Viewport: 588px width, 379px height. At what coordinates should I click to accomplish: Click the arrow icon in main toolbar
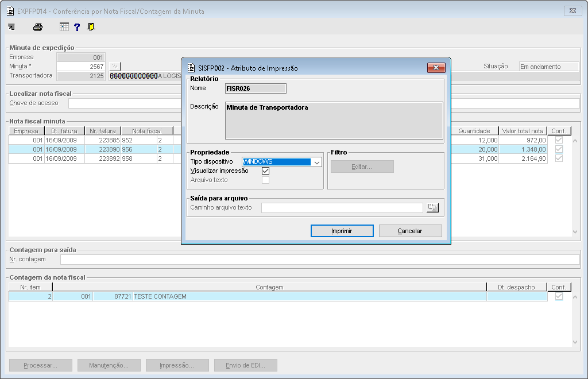[x=11, y=27]
